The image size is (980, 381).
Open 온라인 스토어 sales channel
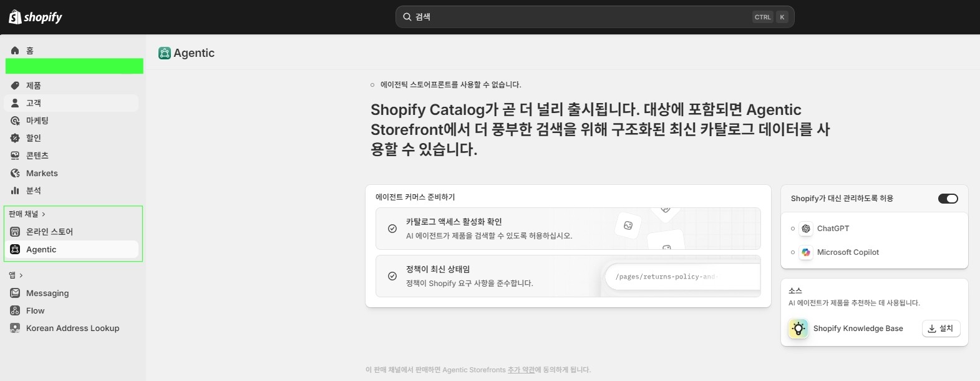[x=71, y=232]
